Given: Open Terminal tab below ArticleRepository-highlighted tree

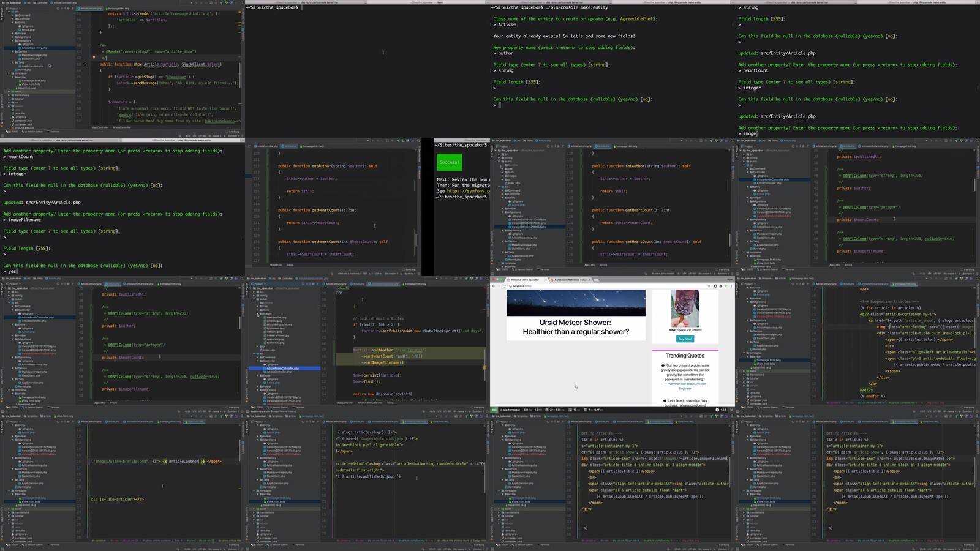Looking at the screenshot, I should (54, 132).
